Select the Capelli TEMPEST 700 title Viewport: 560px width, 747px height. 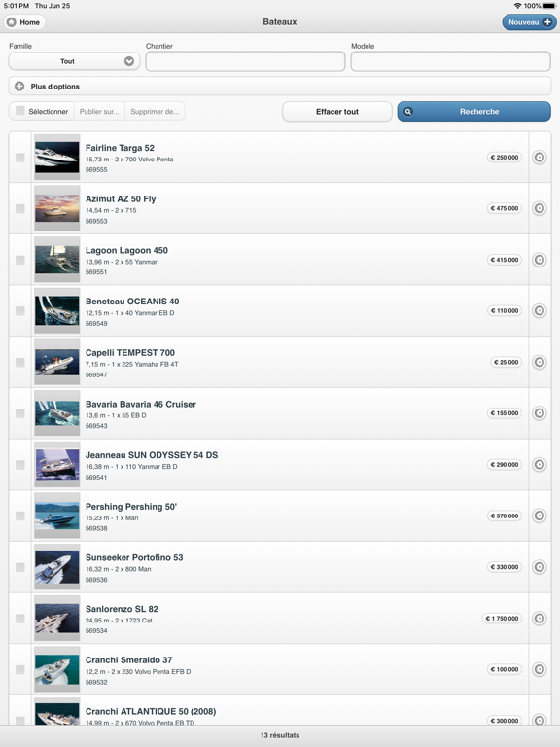click(130, 352)
